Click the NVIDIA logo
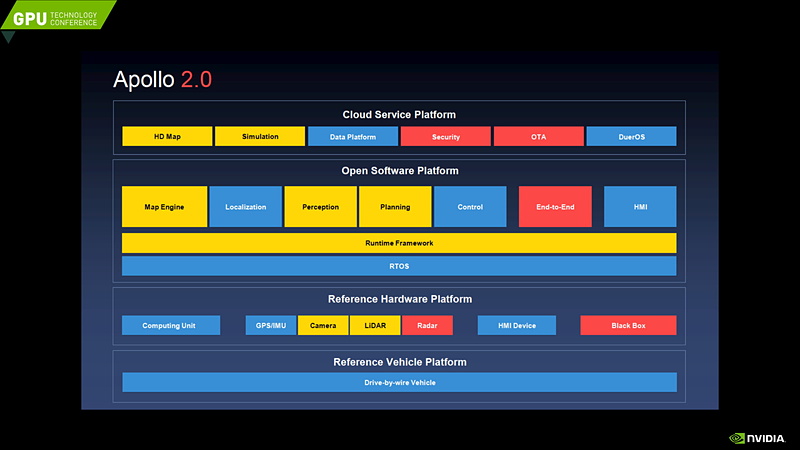 [757, 438]
